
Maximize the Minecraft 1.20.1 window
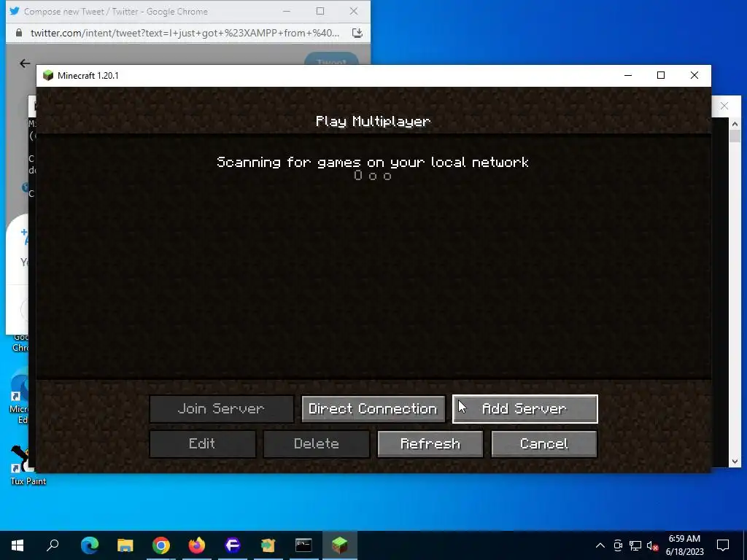[x=661, y=75]
